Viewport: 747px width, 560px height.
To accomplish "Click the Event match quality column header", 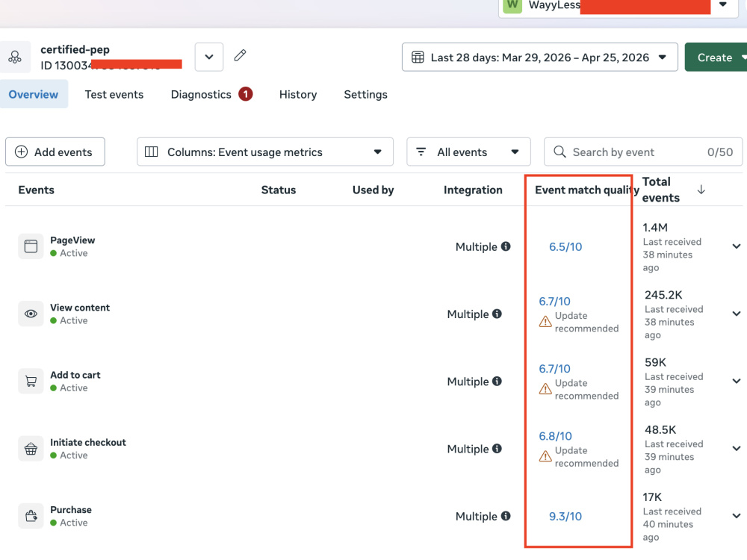I will coord(586,190).
